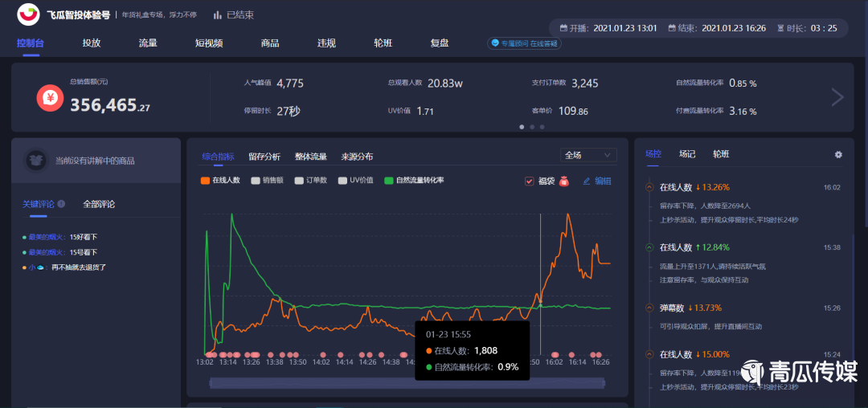Select the 场控 panel tab
The width and height of the screenshot is (868, 408).
point(653,154)
